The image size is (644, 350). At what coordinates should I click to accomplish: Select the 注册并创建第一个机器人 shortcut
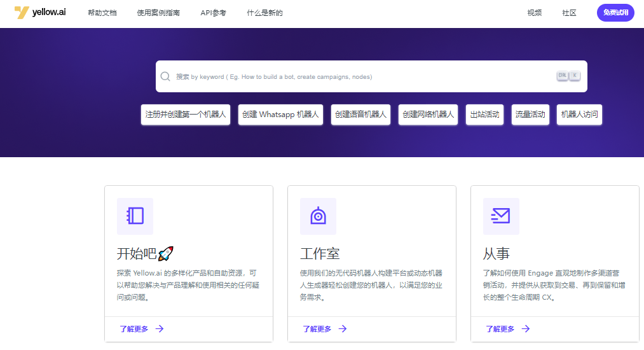coord(186,115)
